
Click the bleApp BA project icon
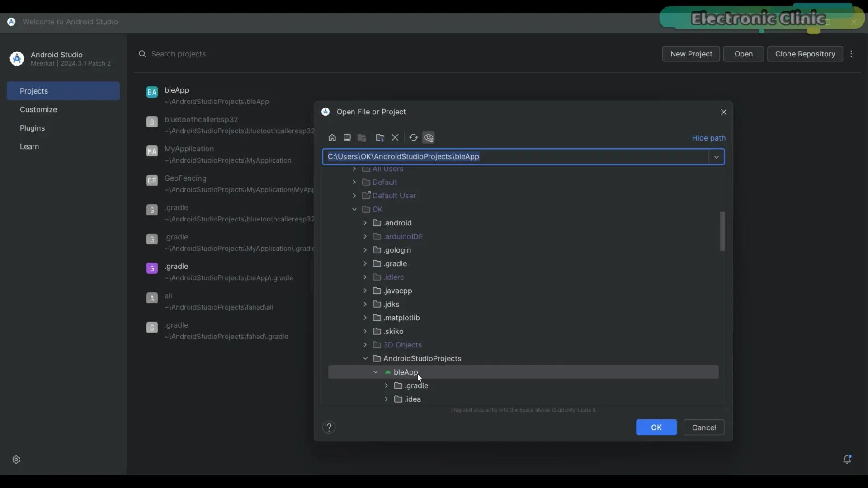pos(152,92)
